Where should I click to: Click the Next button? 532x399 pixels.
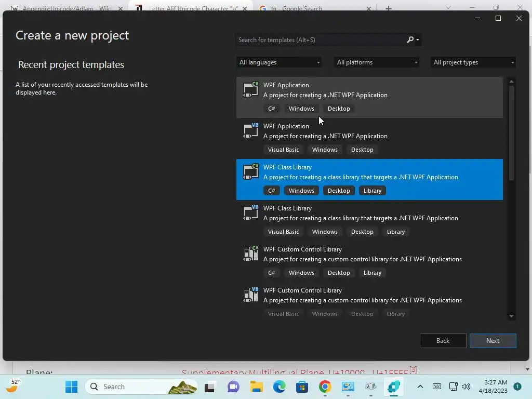493,341
